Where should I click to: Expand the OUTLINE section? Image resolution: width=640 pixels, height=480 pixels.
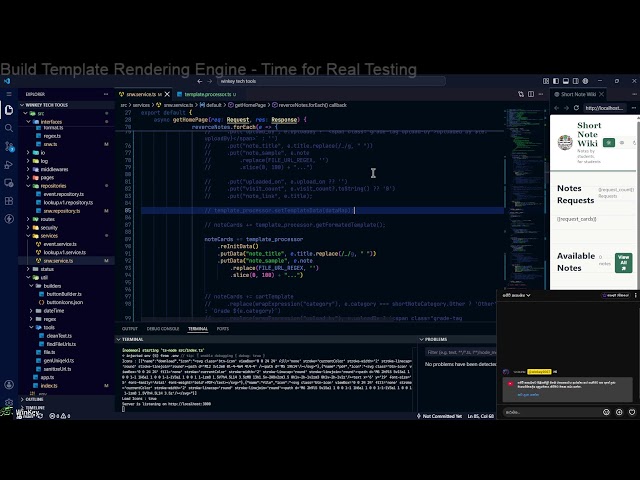[x=35, y=399]
